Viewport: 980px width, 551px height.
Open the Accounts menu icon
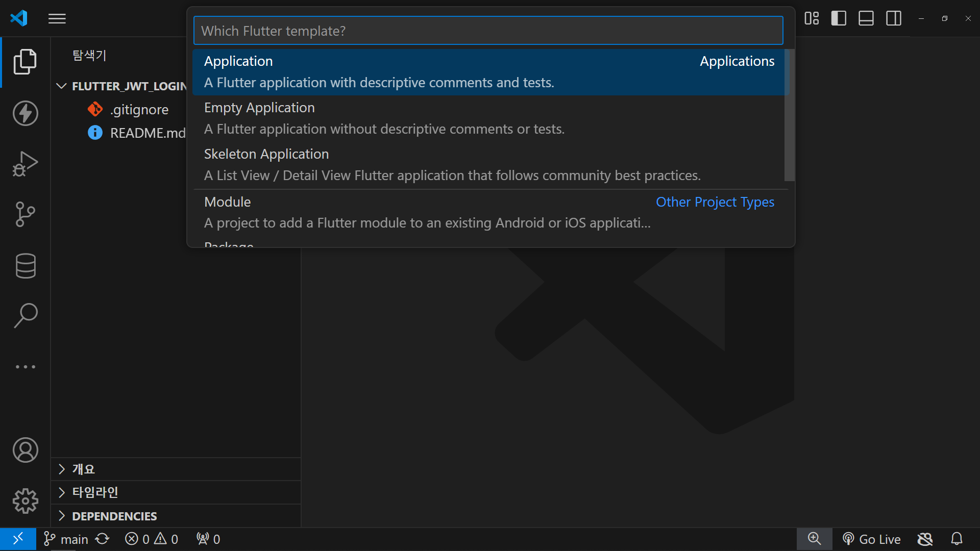pos(25,450)
